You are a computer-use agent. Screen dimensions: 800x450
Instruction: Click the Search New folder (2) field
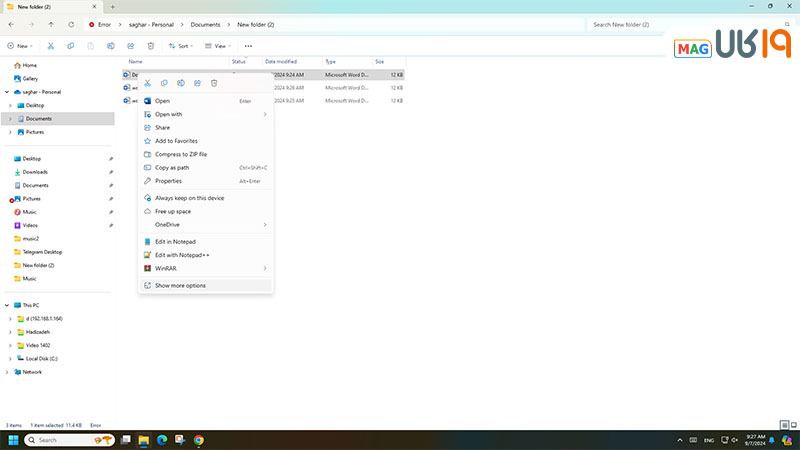coord(660,24)
